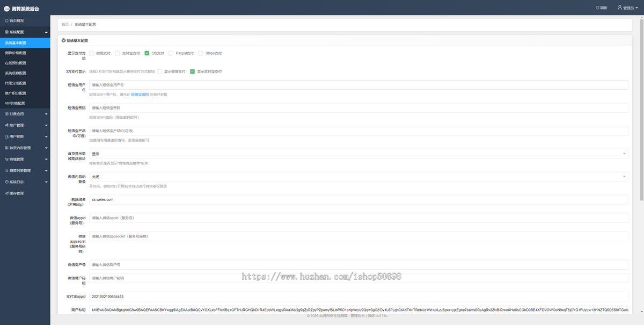Focus the 短信宝用户名 input field

pos(358,85)
